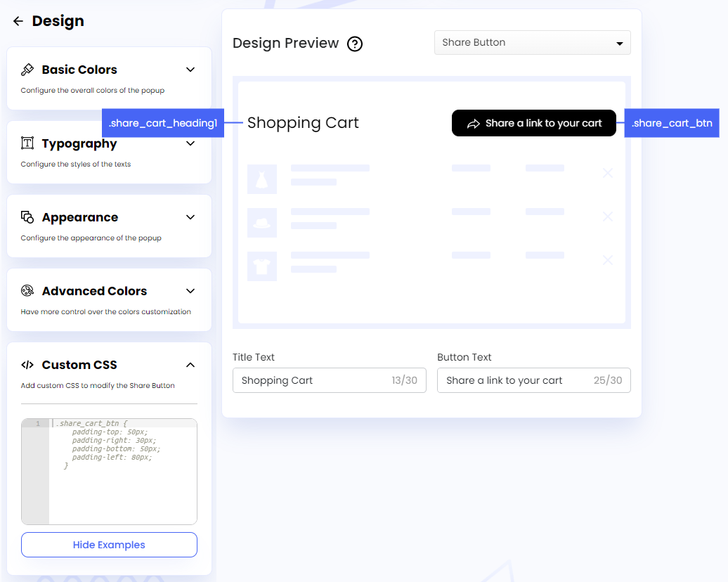This screenshot has width=728, height=582.
Task: Click the Custom CSS code icon
Action: [27, 364]
